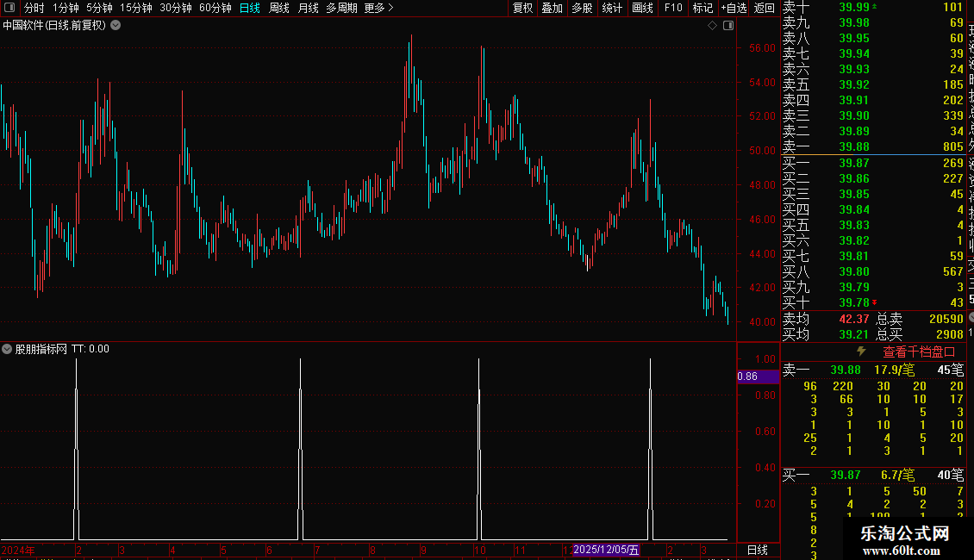Click the 叠加 overlay button
The width and height of the screenshot is (974, 560).
click(x=552, y=8)
